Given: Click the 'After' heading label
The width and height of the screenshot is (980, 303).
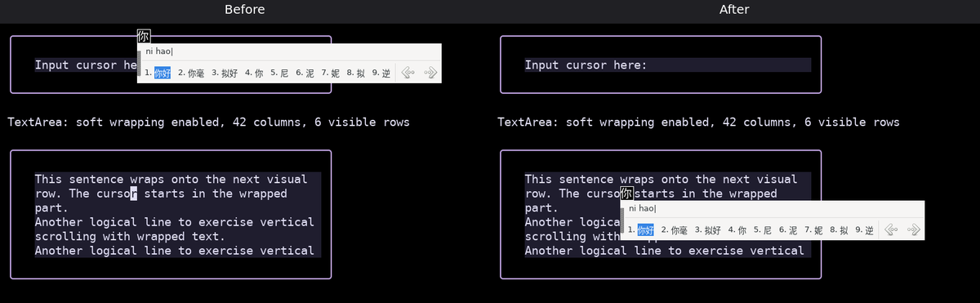Looking at the screenshot, I should tap(734, 10).
